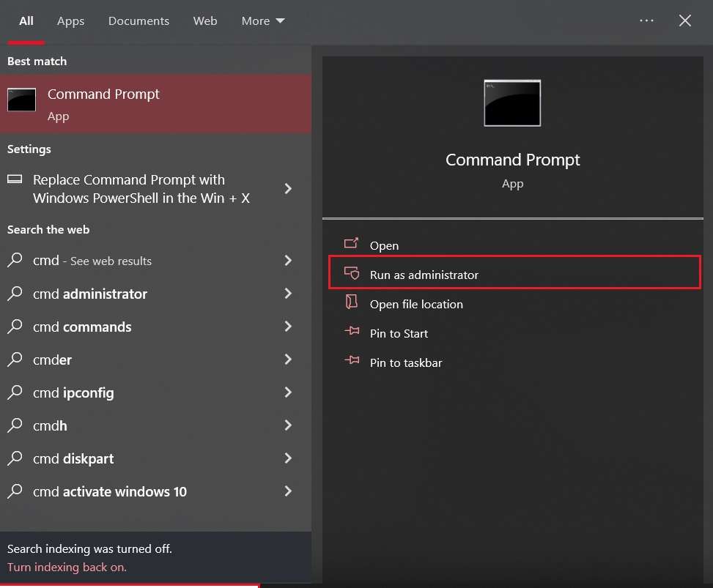Click the cmder suggestion text
The height and width of the screenshot is (588, 713).
(x=52, y=360)
